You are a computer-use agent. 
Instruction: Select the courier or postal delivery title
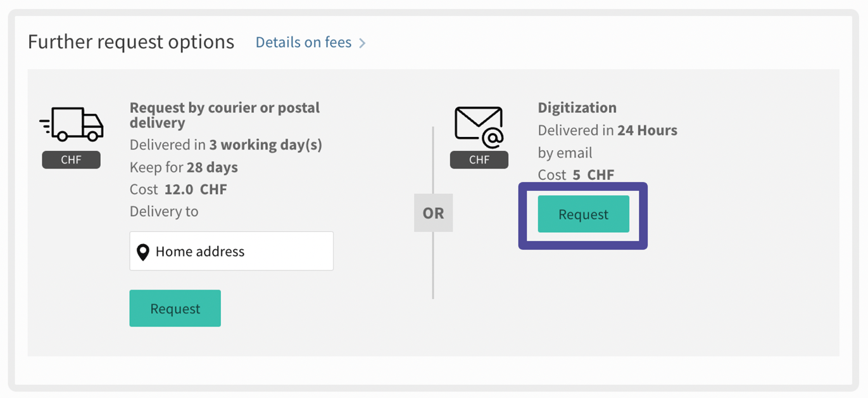(x=224, y=115)
